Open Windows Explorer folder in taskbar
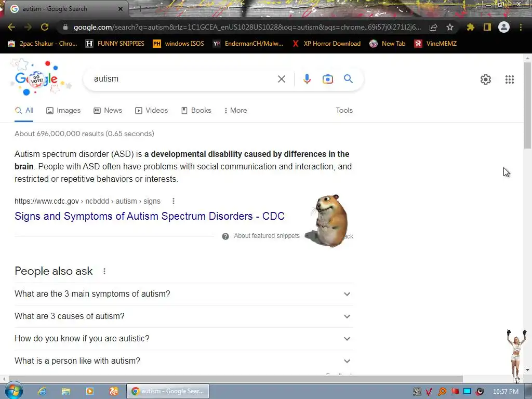Viewport: 532px width, 399px height. (x=66, y=391)
